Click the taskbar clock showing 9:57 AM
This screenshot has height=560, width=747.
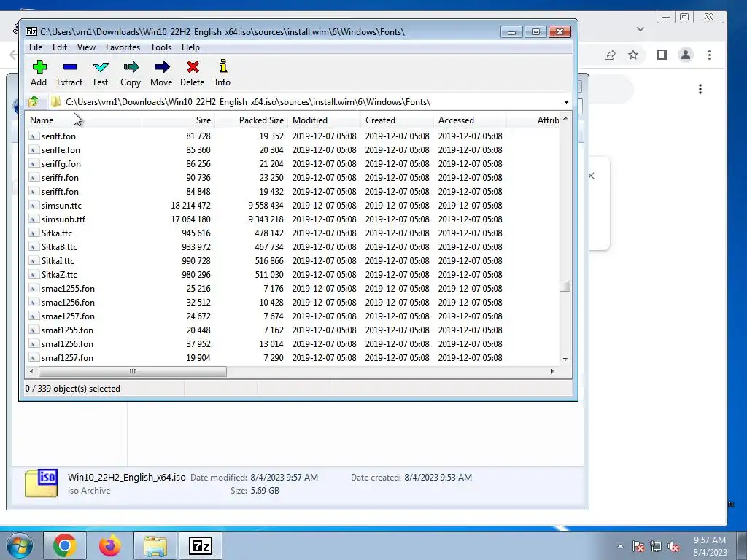[x=709, y=545]
